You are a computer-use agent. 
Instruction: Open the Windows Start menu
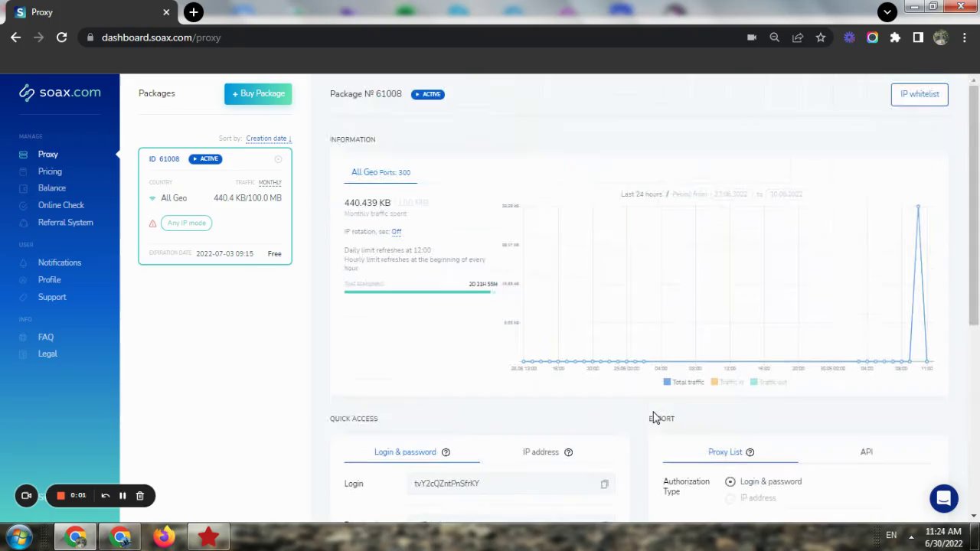pyautogui.click(x=18, y=536)
